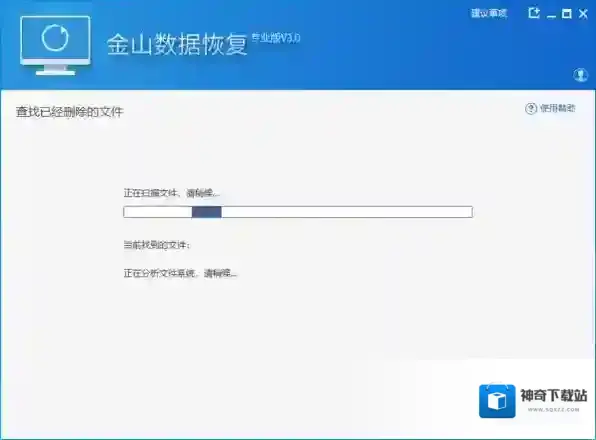Open the user account avatar icon

click(580, 74)
